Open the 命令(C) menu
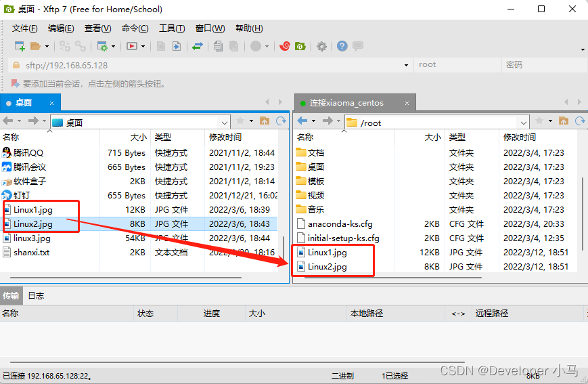Image resolution: width=588 pixels, height=384 pixels. 135,28
